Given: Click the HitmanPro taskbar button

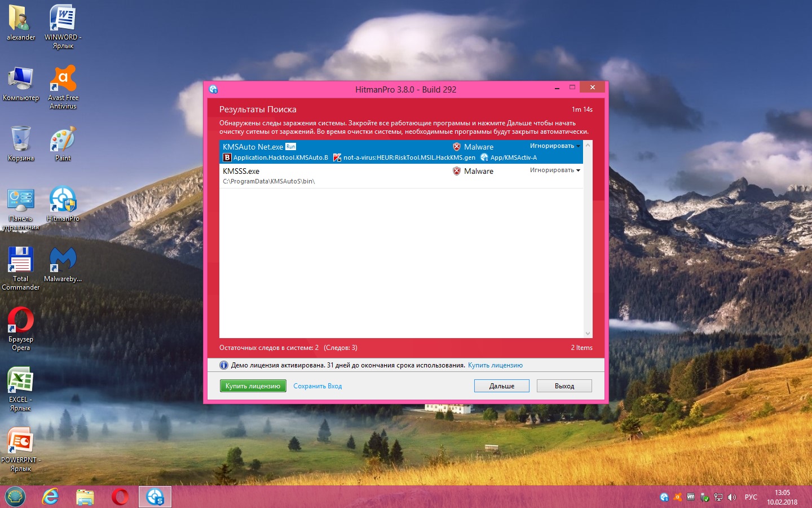Looking at the screenshot, I should tap(155, 497).
